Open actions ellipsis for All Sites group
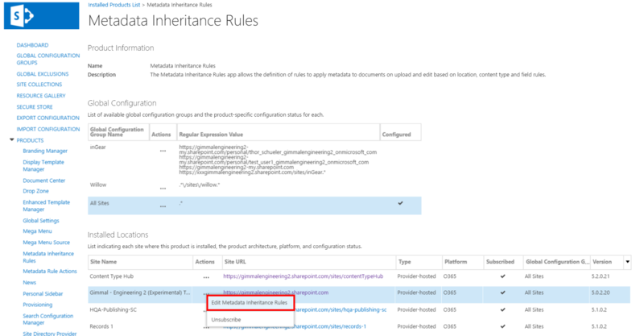644x336 pixels. point(163,206)
